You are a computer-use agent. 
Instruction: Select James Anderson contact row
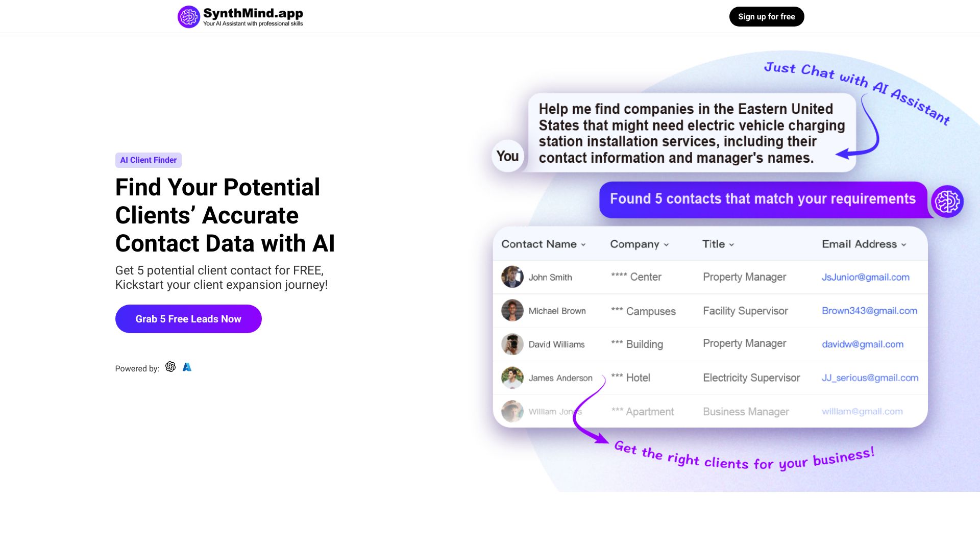(x=710, y=378)
